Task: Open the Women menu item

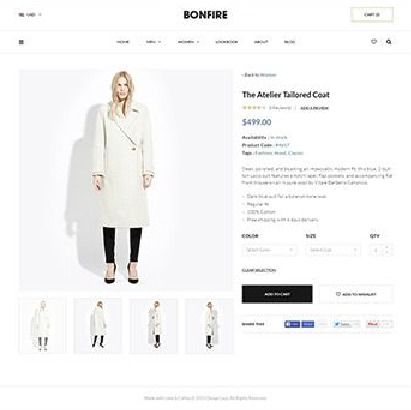Action: click(x=188, y=42)
